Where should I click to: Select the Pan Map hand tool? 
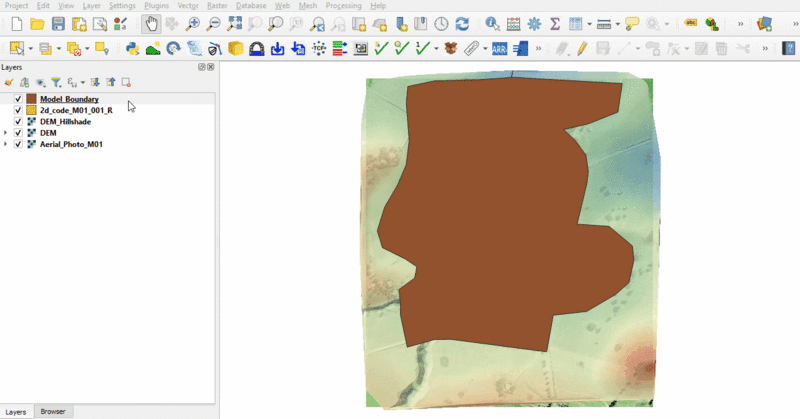151,23
